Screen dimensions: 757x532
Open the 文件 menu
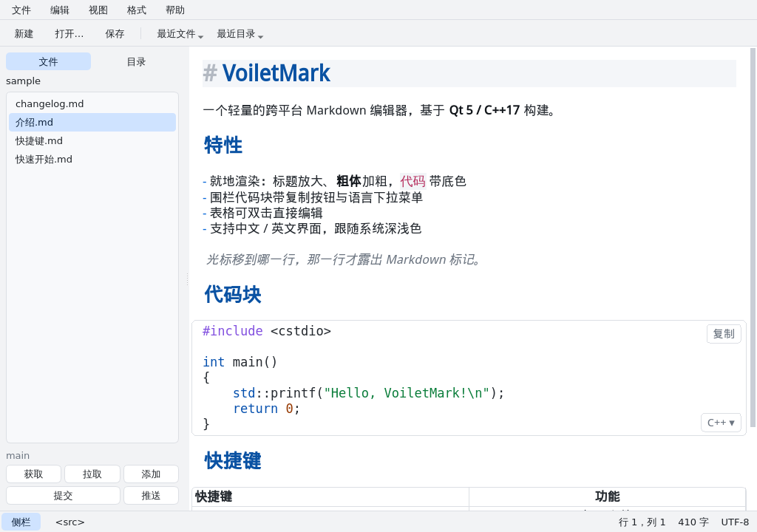(x=21, y=10)
